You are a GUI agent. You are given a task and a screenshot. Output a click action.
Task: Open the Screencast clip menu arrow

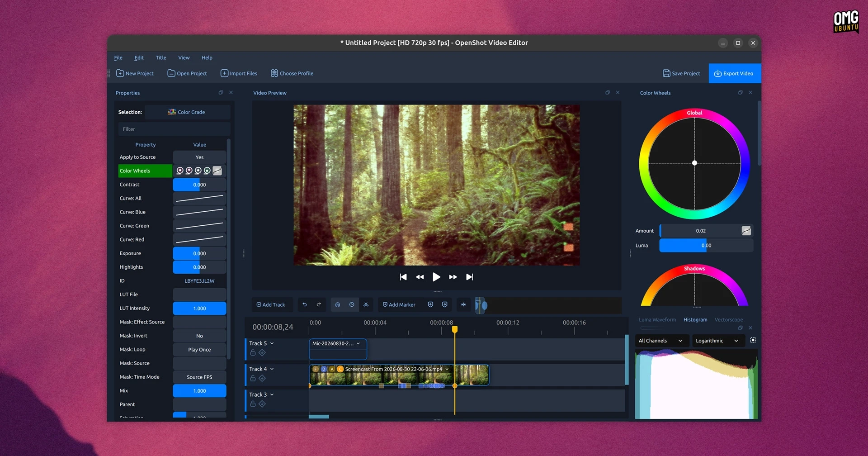(x=447, y=369)
